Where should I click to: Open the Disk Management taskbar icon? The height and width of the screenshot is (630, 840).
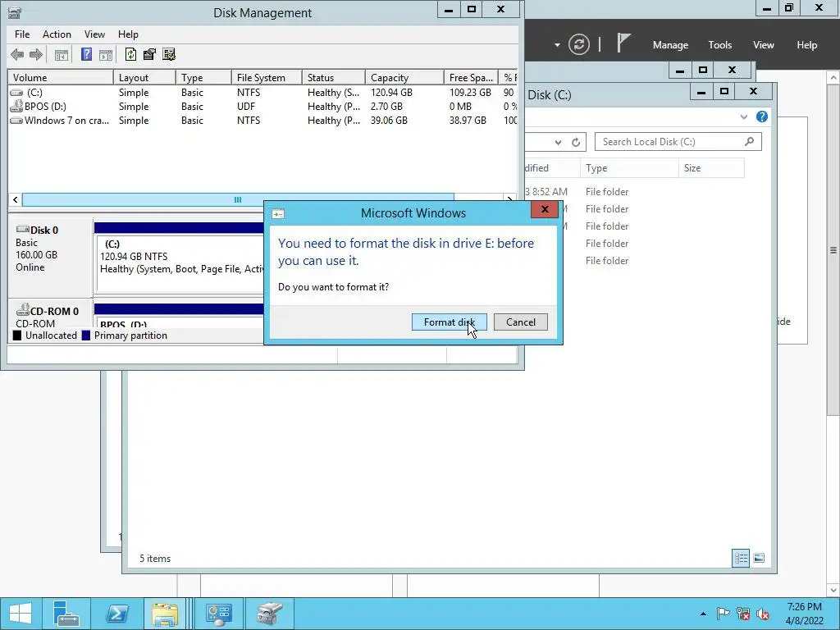(x=269, y=614)
